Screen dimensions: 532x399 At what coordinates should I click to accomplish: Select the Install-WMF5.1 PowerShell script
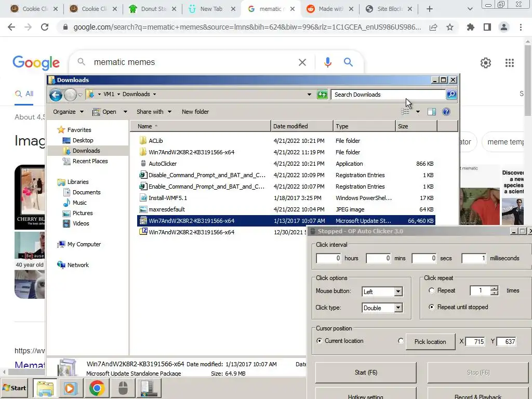tap(168, 198)
